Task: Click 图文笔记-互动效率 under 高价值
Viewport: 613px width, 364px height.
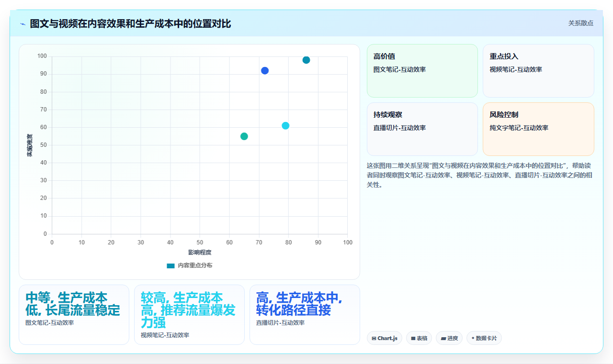Action: pos(399,70)
